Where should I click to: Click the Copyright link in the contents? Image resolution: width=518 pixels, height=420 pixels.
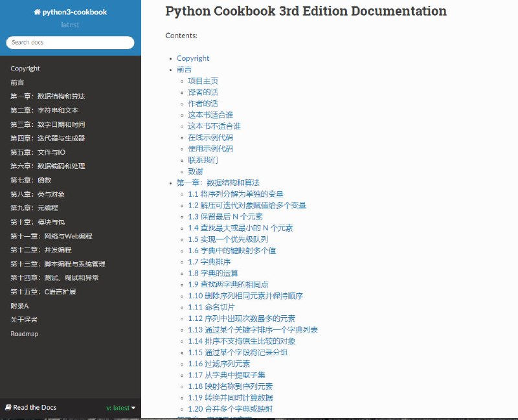pos(193,58)
